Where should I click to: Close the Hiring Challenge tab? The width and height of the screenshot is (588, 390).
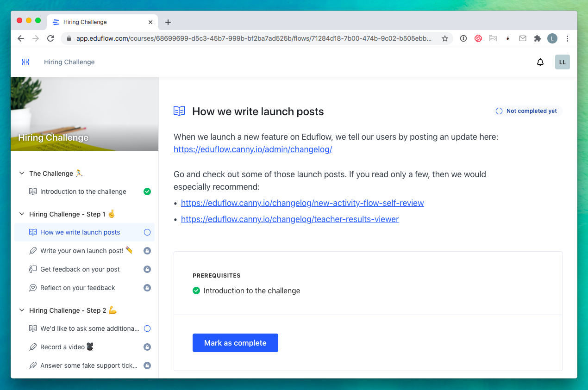150,22
